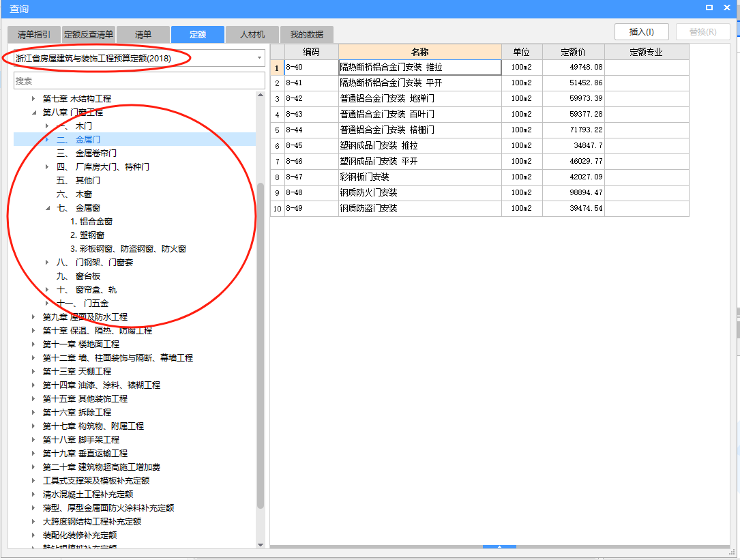Screen dimensions: 740x560
Task: Select 六、木窗 tree item
Action: (74, 194)
